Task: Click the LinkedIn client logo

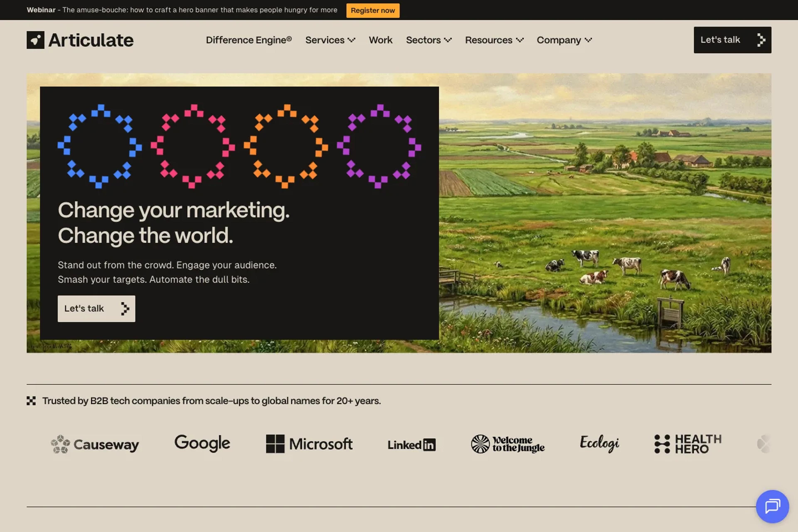Action: point(411,445)
